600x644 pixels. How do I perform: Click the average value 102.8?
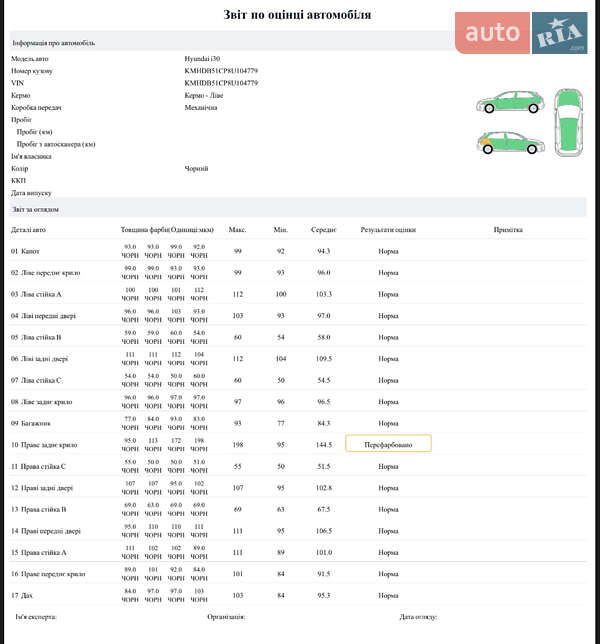[x=324, y=488]
